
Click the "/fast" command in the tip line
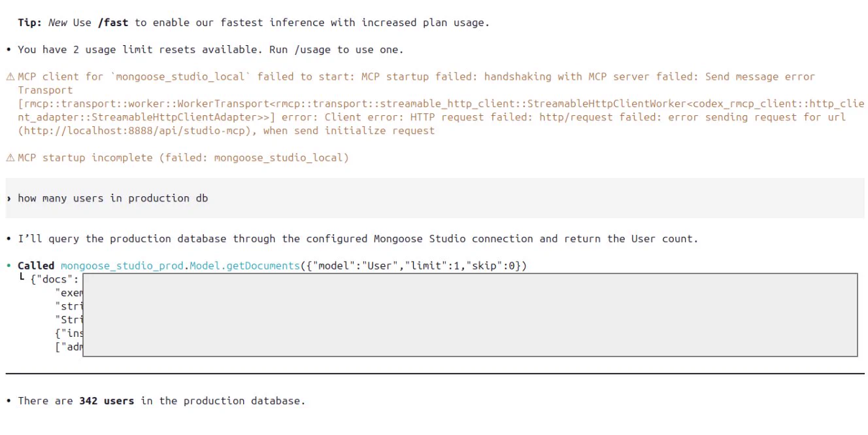[x=113, y=22]
